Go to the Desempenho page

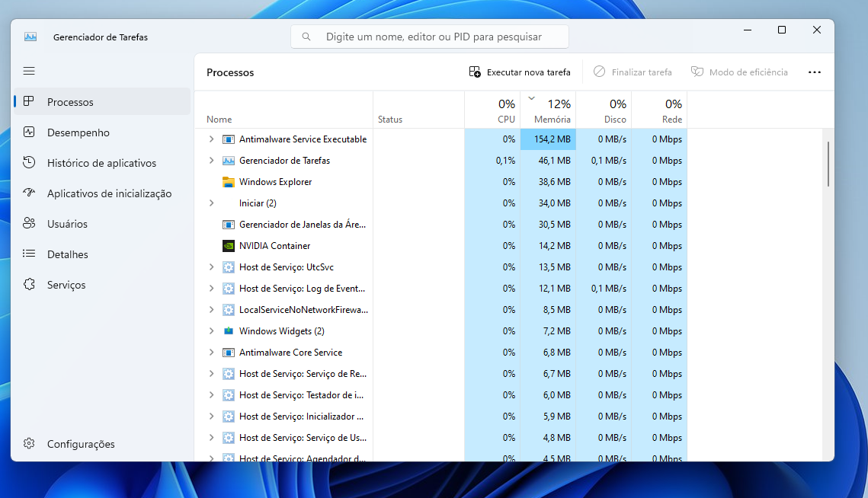[x=102, y=132]
